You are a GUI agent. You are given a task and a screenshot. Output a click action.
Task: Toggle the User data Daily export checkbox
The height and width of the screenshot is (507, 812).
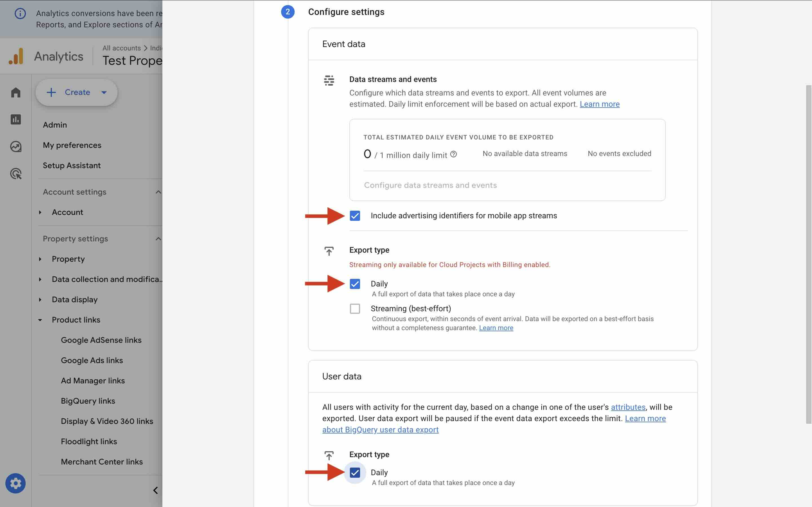click(x=355, y=472)
